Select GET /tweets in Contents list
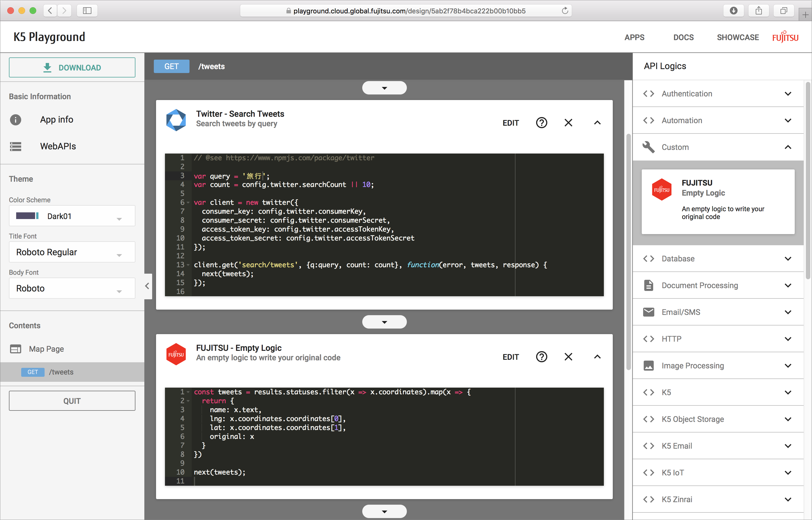The height and width of the screenshot is (520, 812). point(72,372)
